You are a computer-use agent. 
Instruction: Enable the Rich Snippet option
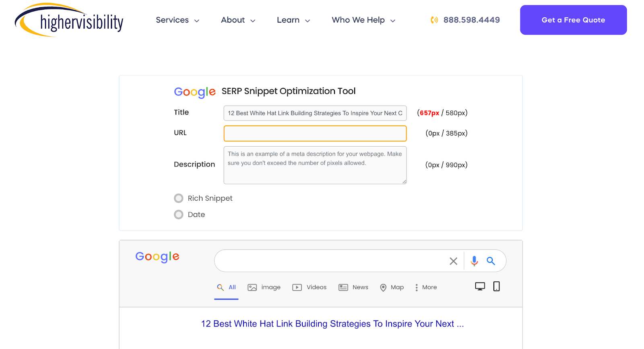(x=179, y=198)
